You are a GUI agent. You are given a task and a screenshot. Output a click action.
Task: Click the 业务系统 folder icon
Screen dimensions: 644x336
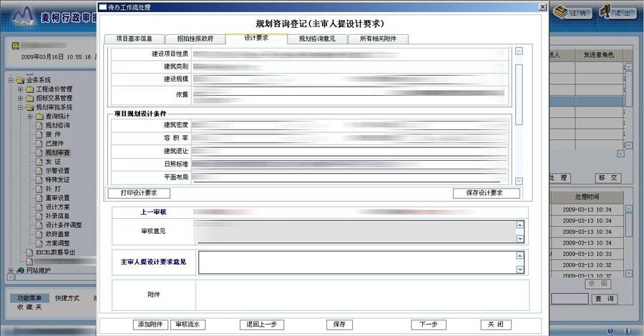[x=20, y=80]
